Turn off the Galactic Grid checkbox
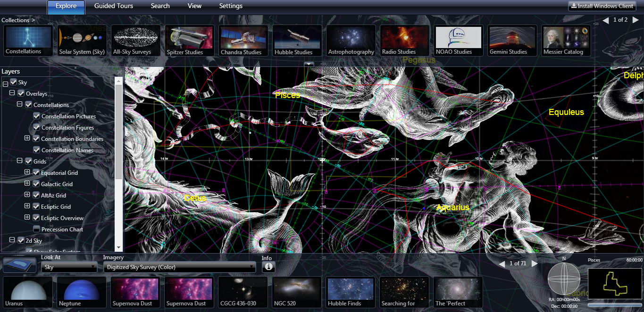The width and height of the screenshot is (644, 312). (36, 184)
